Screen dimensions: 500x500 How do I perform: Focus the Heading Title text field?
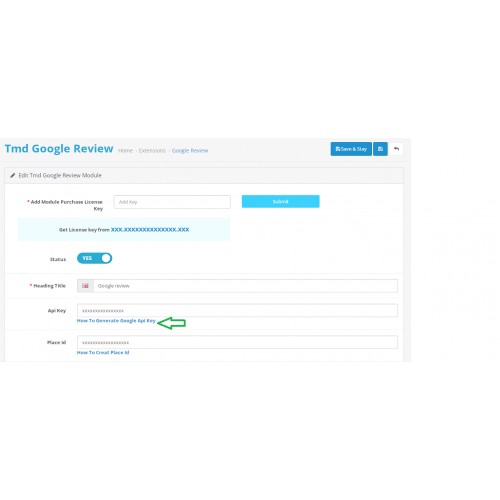246,286
